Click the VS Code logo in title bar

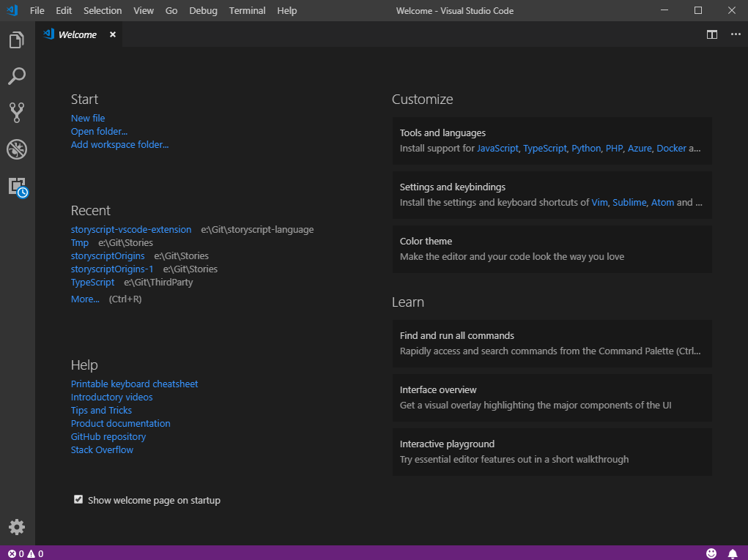click(x=12, y=10)
